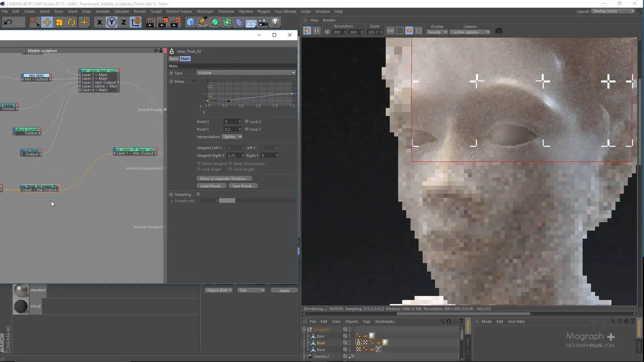This screenshot has height=362, width=644.
Task: Click Show in separate Window button
Action: click(x=224, y=179)
